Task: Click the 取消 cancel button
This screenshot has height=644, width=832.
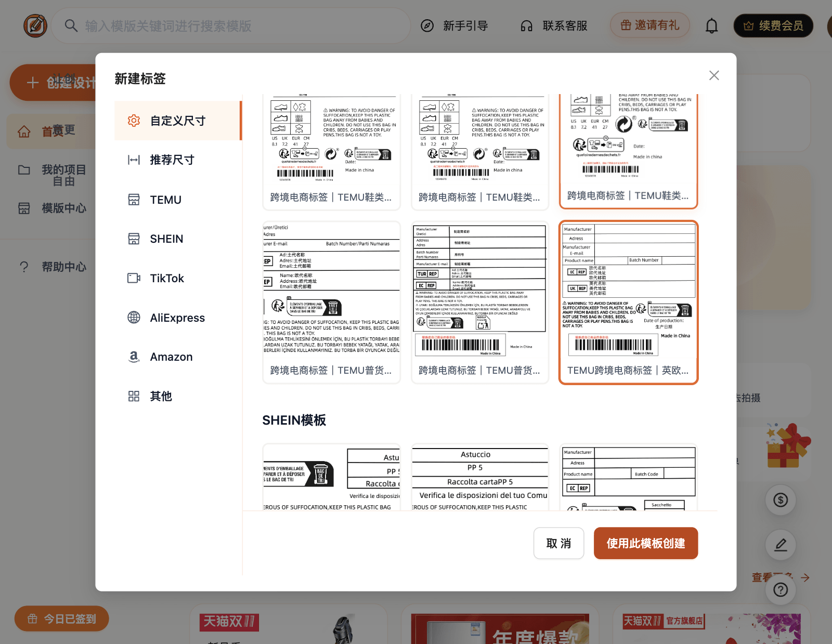Action: 558,544
